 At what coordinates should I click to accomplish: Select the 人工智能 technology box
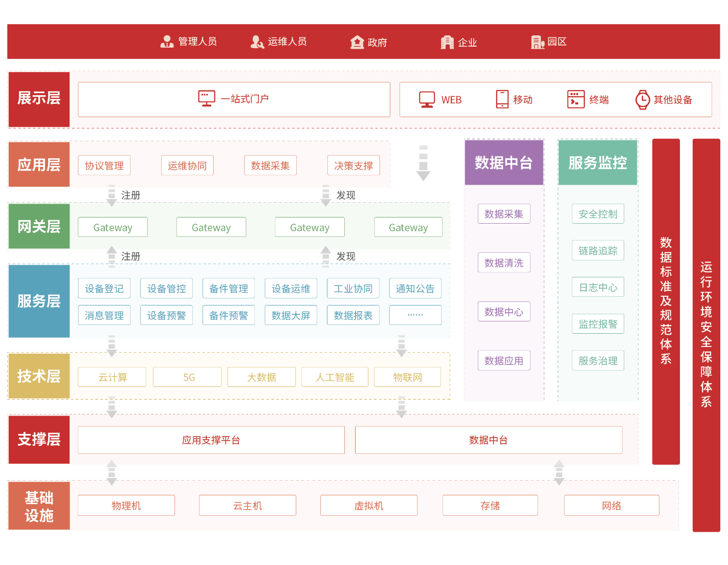[335, 377]
